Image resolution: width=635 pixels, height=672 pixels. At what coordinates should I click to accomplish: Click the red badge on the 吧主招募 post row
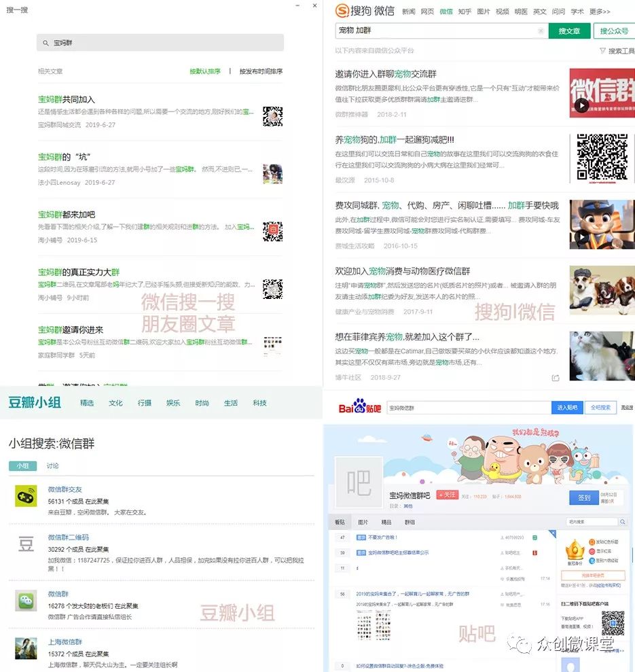[x=534, y=553]
